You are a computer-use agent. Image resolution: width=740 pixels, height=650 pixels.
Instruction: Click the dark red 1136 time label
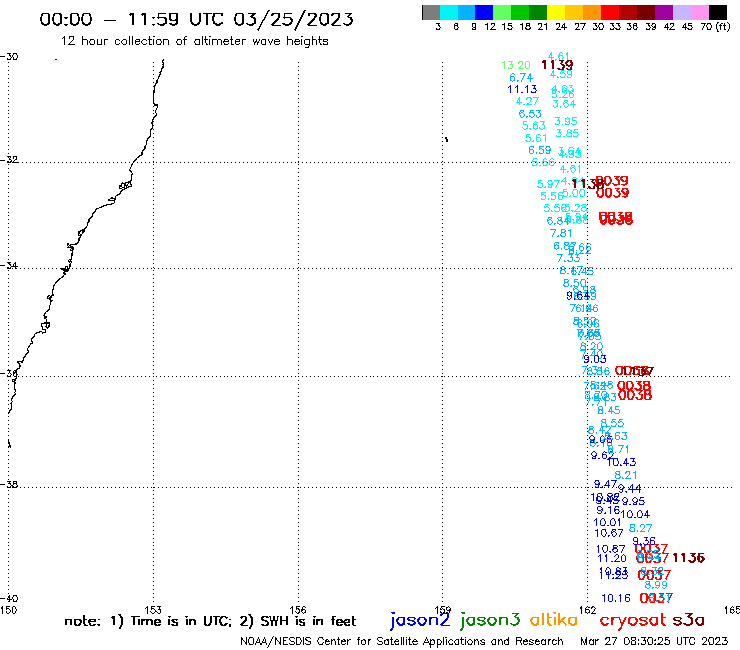pyautogui.click(x=689, y=558)
